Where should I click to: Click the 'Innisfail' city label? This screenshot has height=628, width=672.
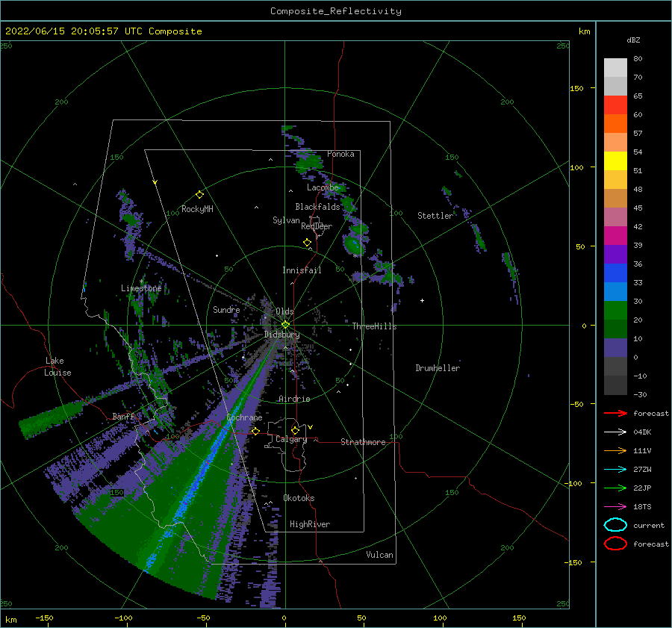coord(302,270)
